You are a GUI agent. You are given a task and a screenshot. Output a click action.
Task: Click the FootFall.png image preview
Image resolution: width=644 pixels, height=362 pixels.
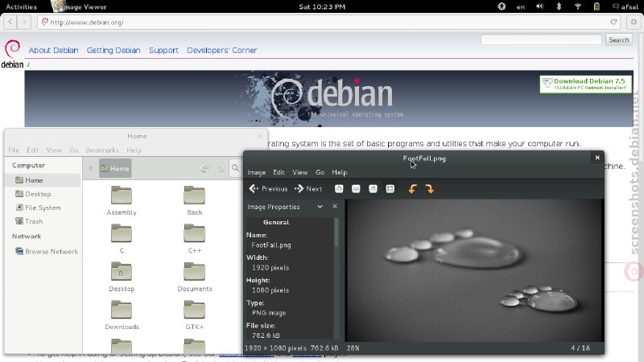(473, 270)
